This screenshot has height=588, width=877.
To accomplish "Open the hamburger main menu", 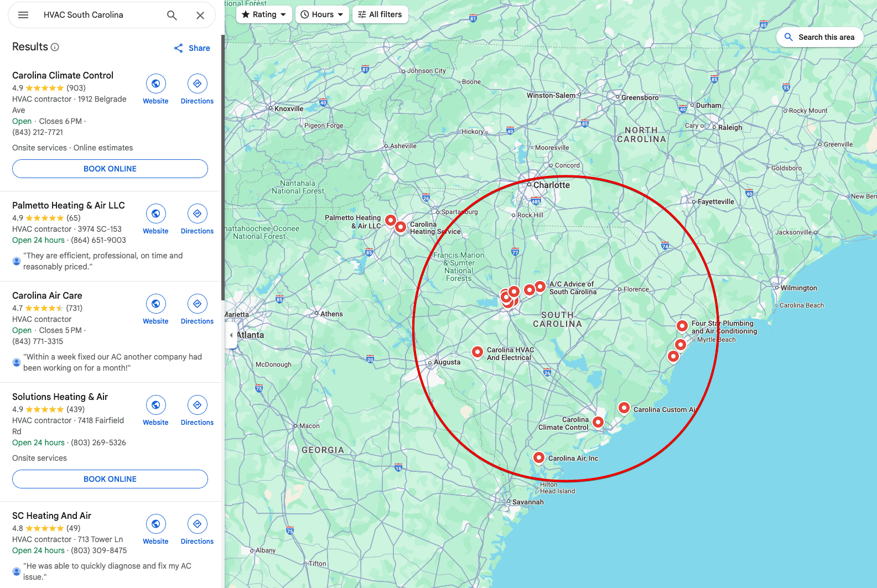I will (x=23, y=15).
